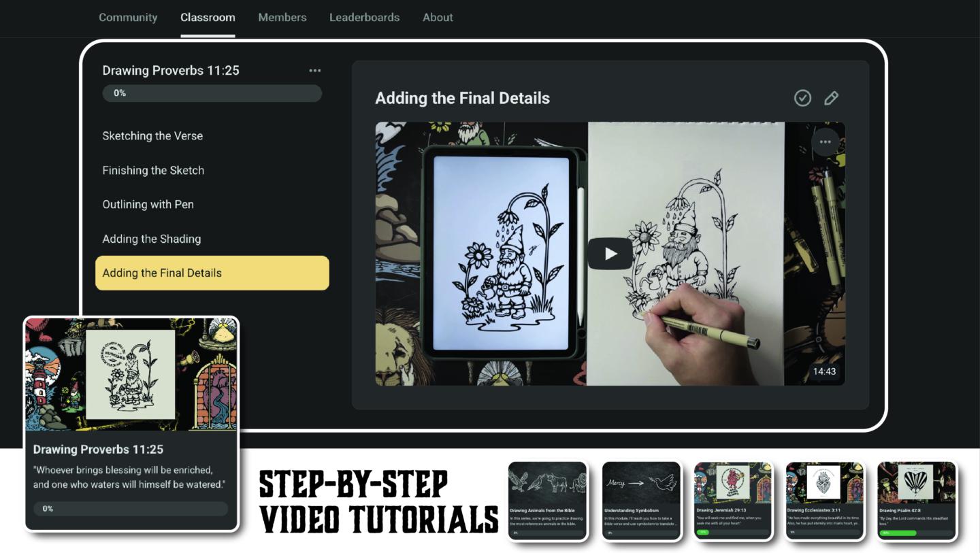Open the Drawing Proverbs 11:25 options menu
The height and width of the screenshot is (553, 980).
[314, 70]
